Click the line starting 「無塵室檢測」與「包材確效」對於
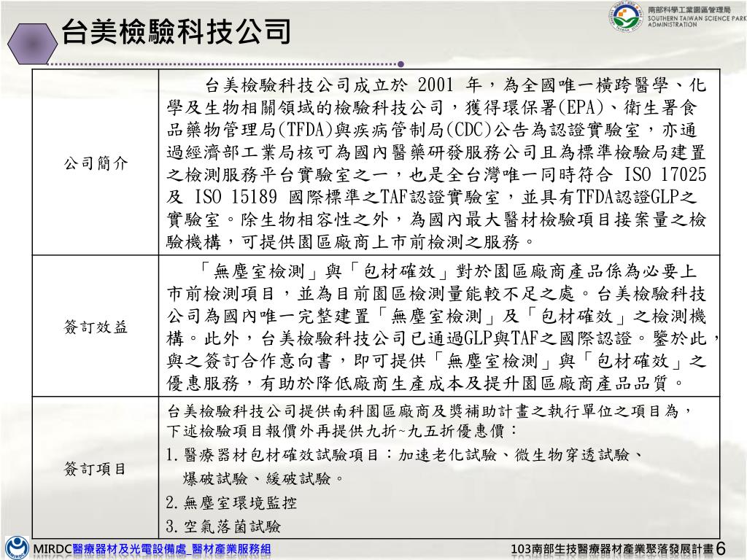The width and height of the screenshot is (747, 560). tap(448, 271)
